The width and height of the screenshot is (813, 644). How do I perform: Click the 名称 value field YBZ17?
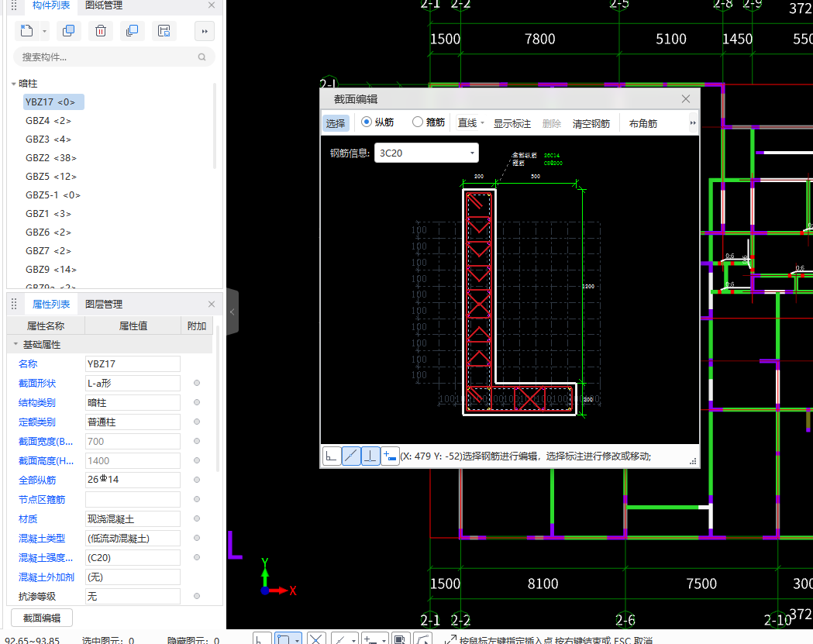133,364
